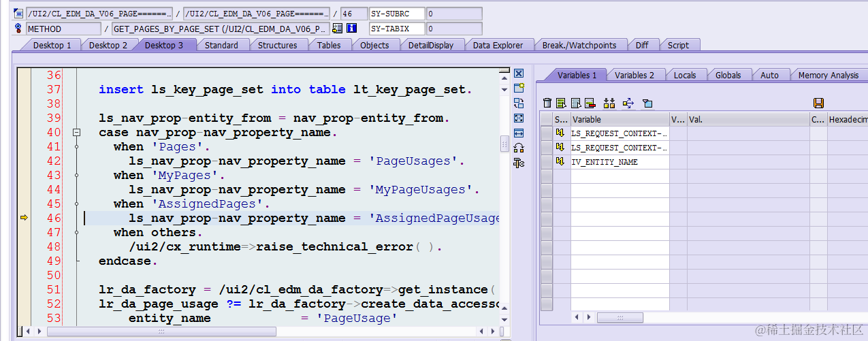This screenshot has width=868, height=341.
Task: Click the code editor horizontal scrollbar
Action: 161,331
